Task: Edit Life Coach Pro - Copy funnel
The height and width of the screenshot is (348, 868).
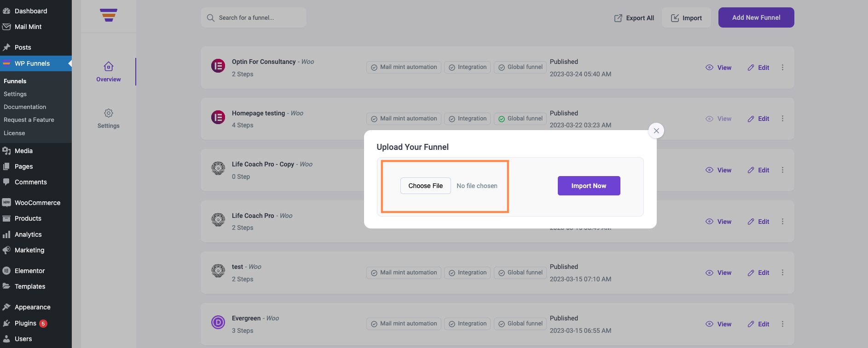Action: tap(758, 170)
